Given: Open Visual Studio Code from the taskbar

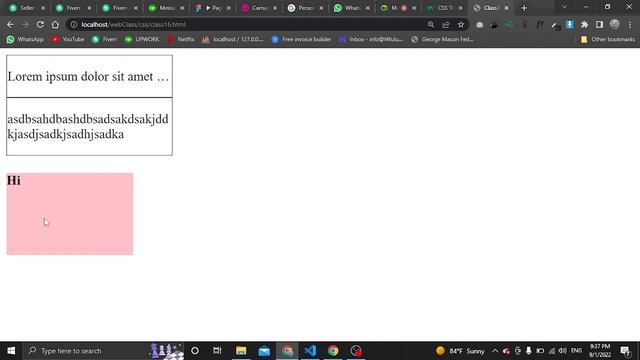Looking at the screenshot, I should [310, 351].
